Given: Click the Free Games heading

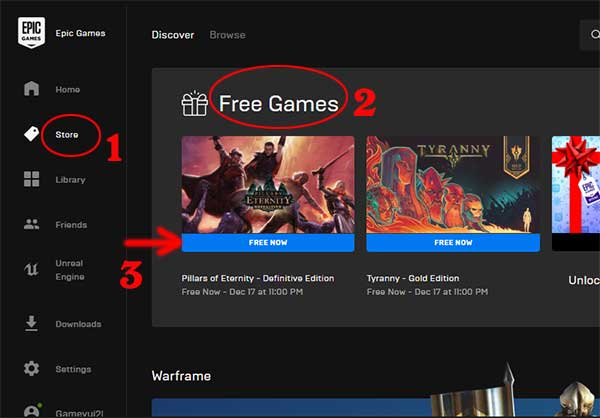Looking at the screenshot, I should [279, 104].
